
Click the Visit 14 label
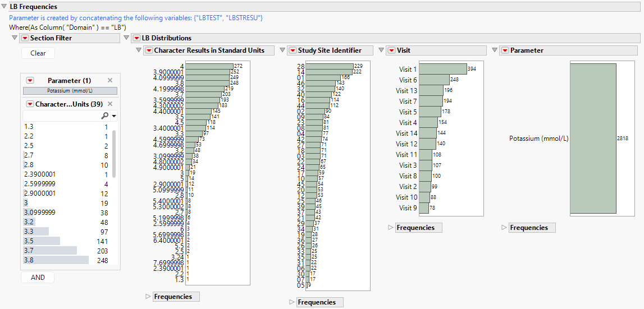[407, 133]
